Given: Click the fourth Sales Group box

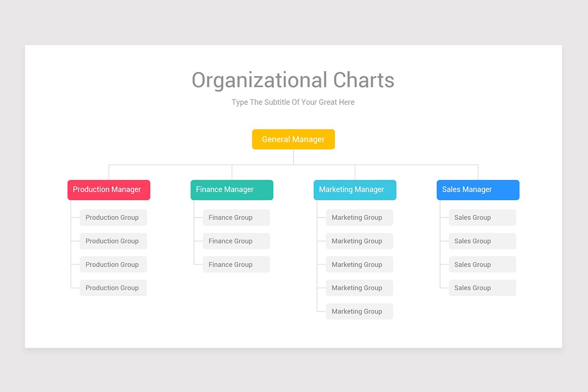Looking at the screenshot, I should click(x=482, y=288).
